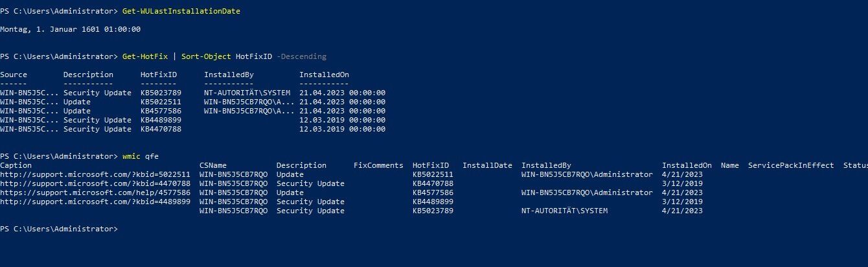
Task: Click the HotFixID column header in Get-HotFix table
Action: (x=159, y=75)
